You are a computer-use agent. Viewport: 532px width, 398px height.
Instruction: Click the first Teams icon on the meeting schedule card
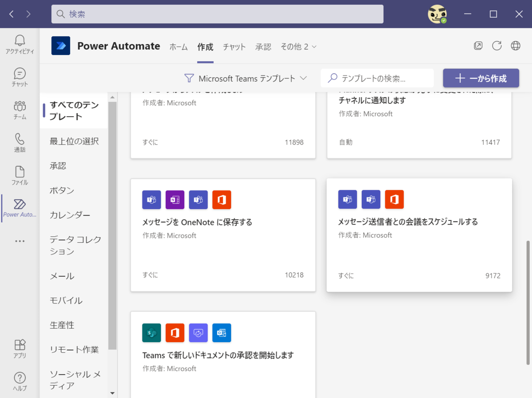[x=348, y=199]
